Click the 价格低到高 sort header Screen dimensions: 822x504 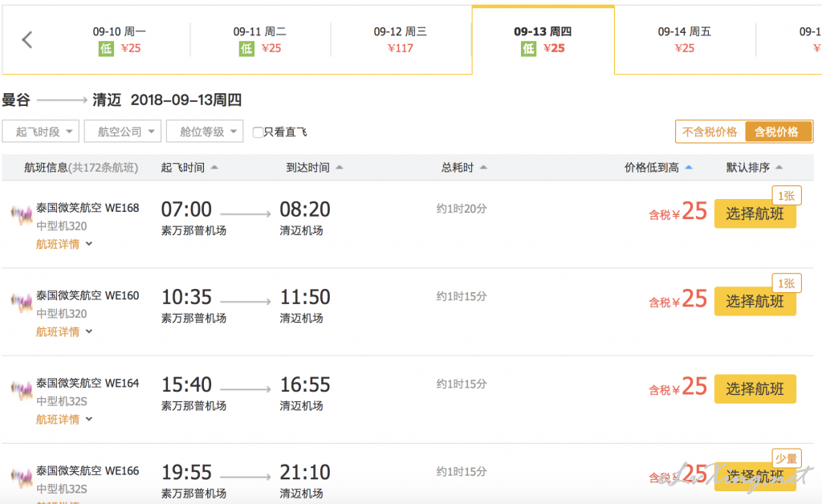pos(652,168)
